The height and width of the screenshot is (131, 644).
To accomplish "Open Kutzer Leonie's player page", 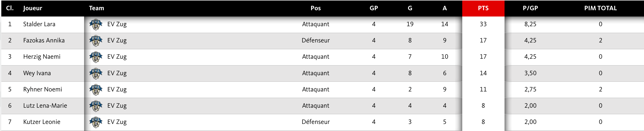I will pos(42,122).
